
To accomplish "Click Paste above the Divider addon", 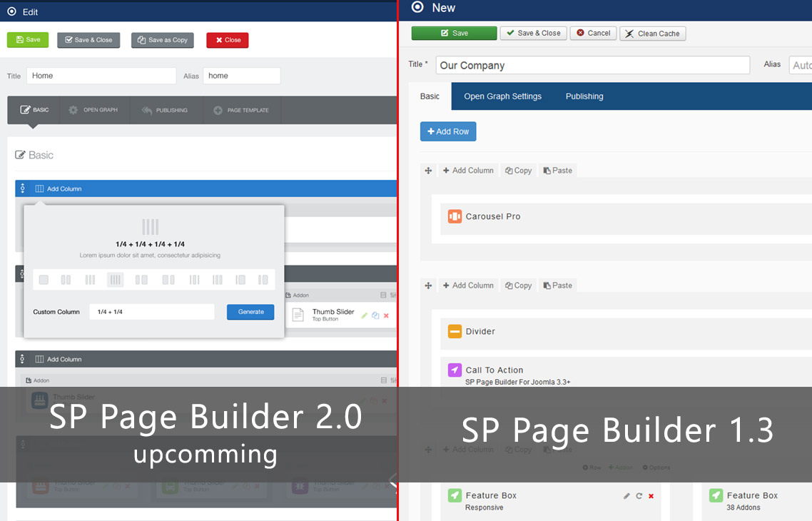I will click(x=558, y=285).
